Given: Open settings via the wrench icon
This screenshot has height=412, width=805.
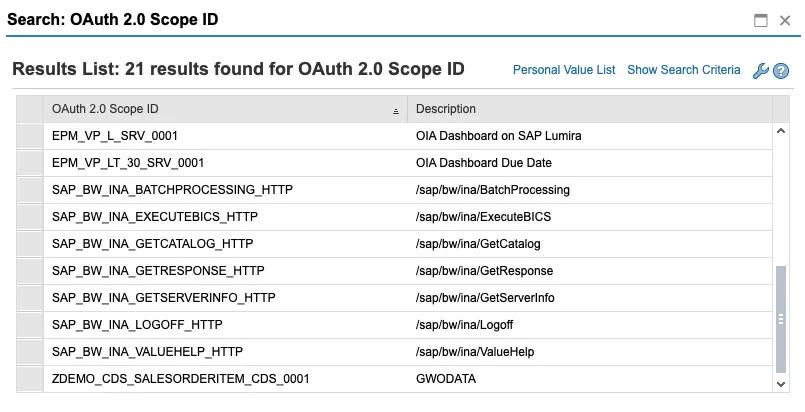Looking at the screenshot, I should [x=760, y=71].
